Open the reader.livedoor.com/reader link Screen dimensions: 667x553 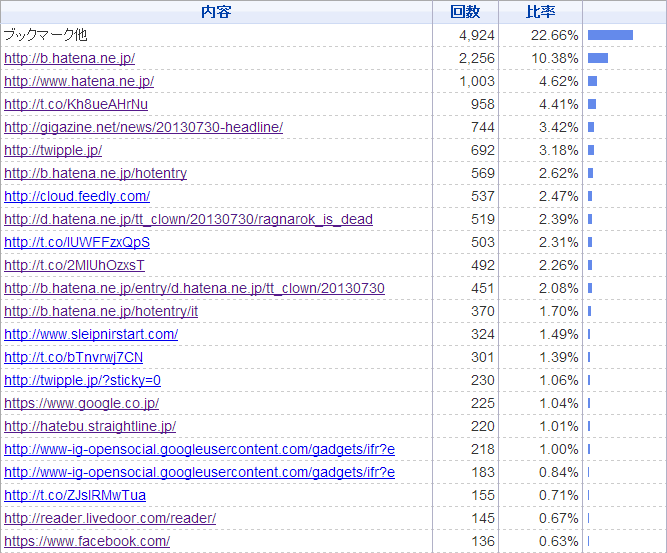pos(110,518)
